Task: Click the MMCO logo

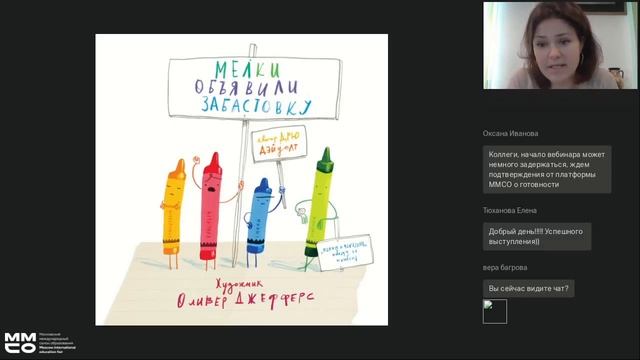Action: (20, 343)
